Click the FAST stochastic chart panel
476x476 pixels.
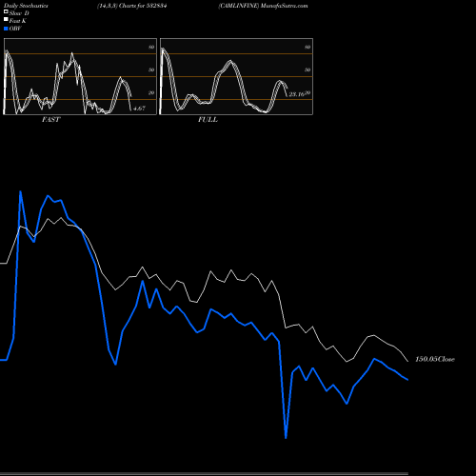coord(80,76)
